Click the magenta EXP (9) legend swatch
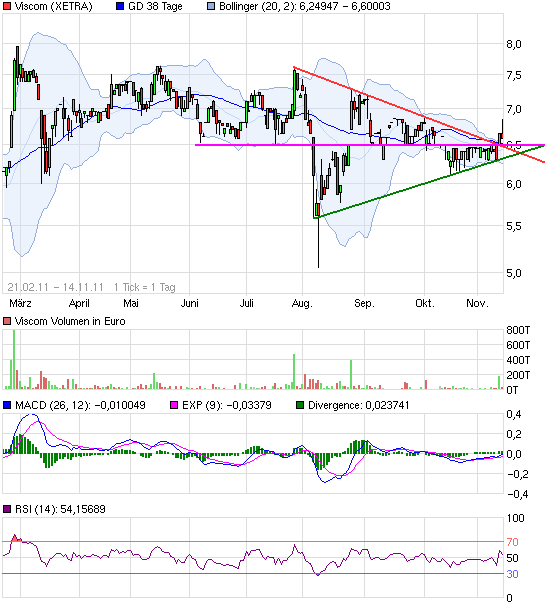545x606 pixels. point(174,405)
